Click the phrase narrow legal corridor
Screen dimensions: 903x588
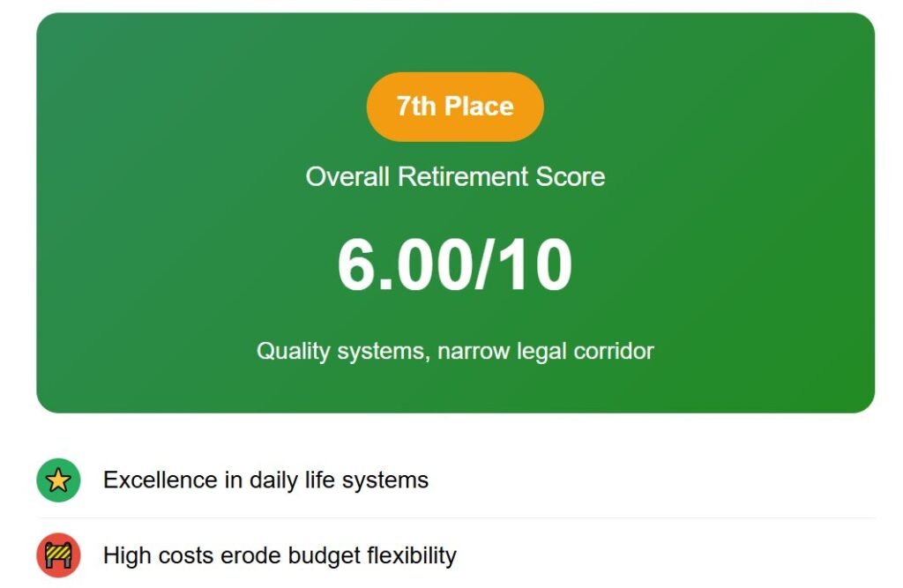coord(546,351)
